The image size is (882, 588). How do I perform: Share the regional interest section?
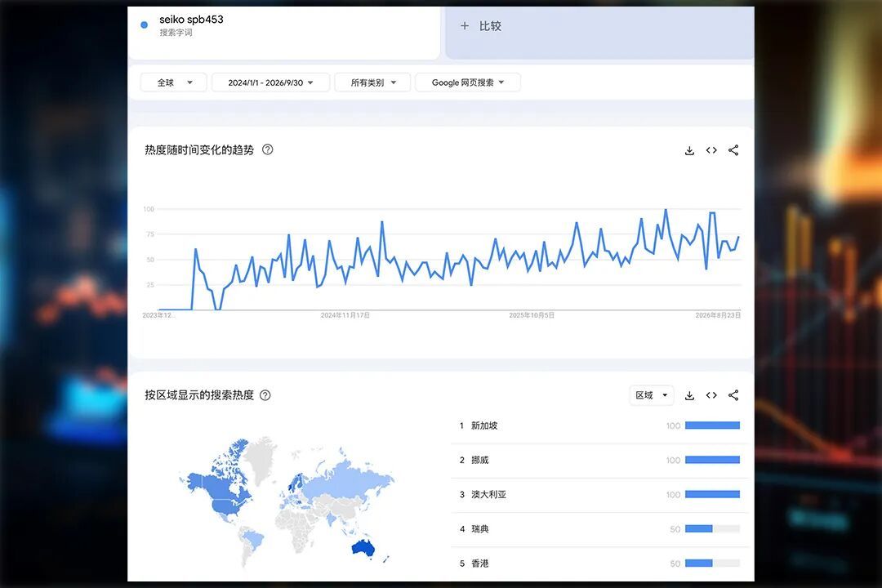733,395
